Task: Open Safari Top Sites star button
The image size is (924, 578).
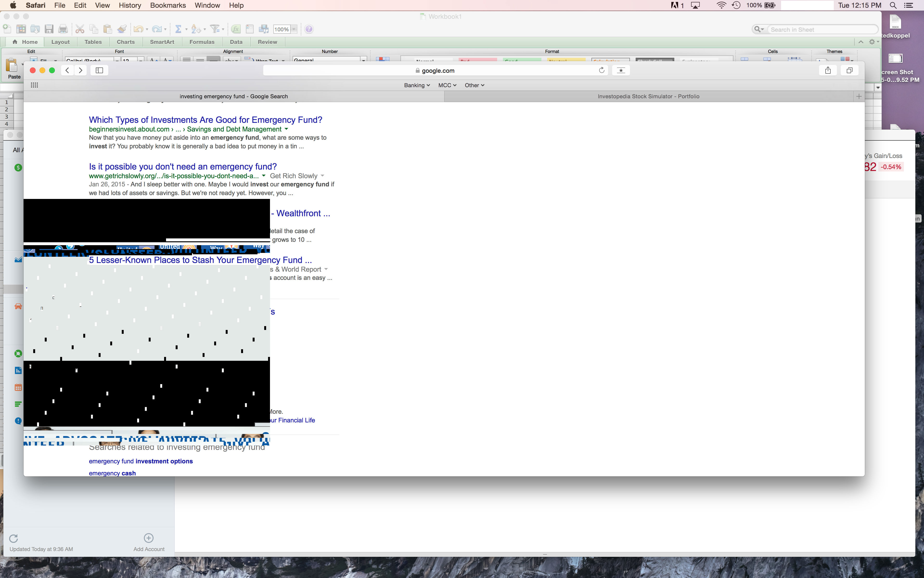Action: 621,70
